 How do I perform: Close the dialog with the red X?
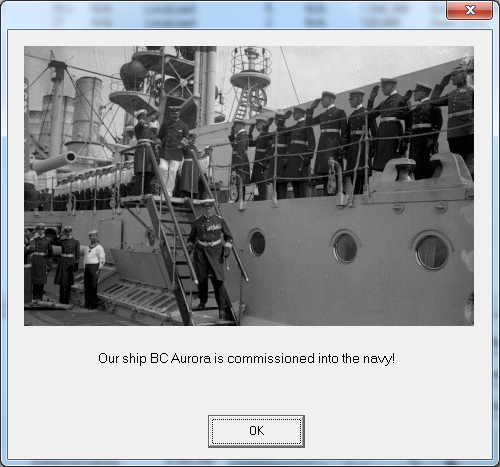pos(470,10)
